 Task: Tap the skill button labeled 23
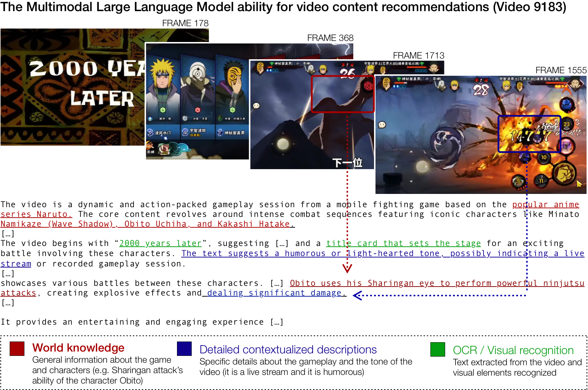click(x=567, y=124)
